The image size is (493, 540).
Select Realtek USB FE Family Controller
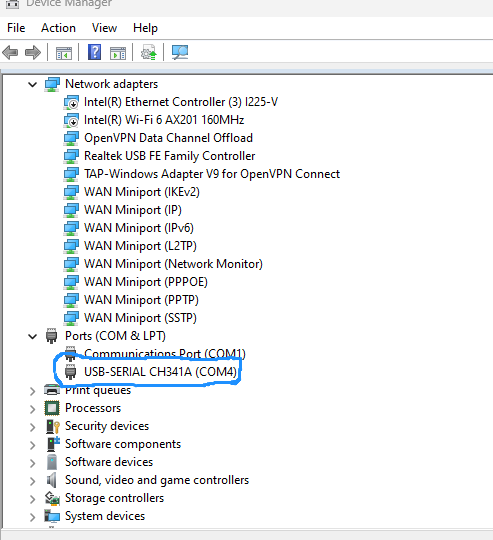click(170, 156)
